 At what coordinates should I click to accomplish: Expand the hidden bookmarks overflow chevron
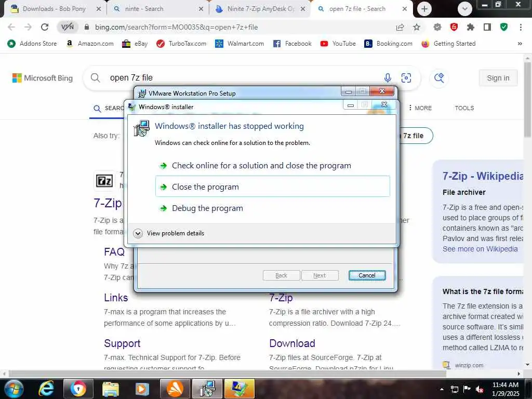click(x=520, y=44)
